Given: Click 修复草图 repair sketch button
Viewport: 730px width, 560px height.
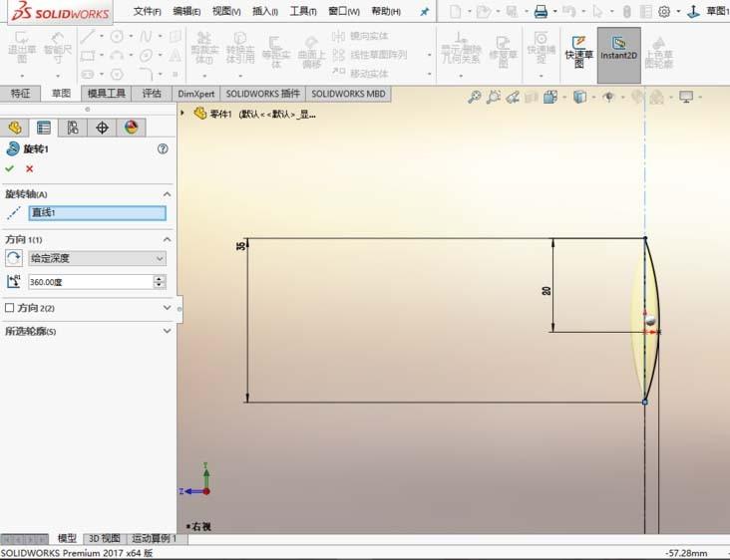Looking at the screenshot, I should [504, 51].
